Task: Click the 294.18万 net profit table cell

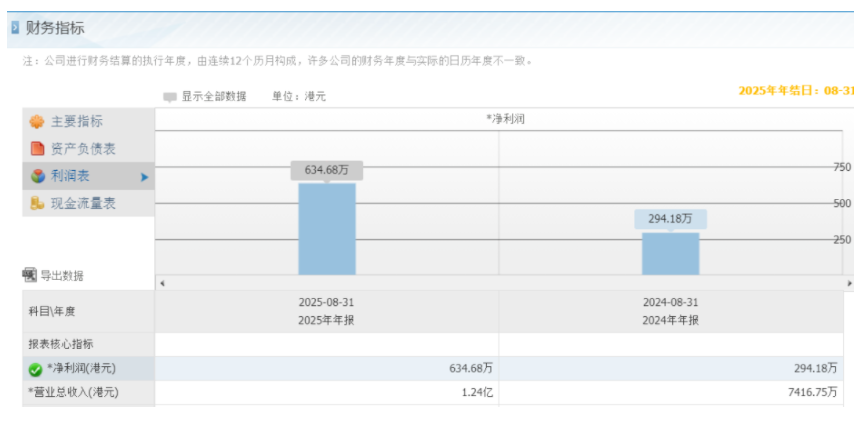Action: 816,369
